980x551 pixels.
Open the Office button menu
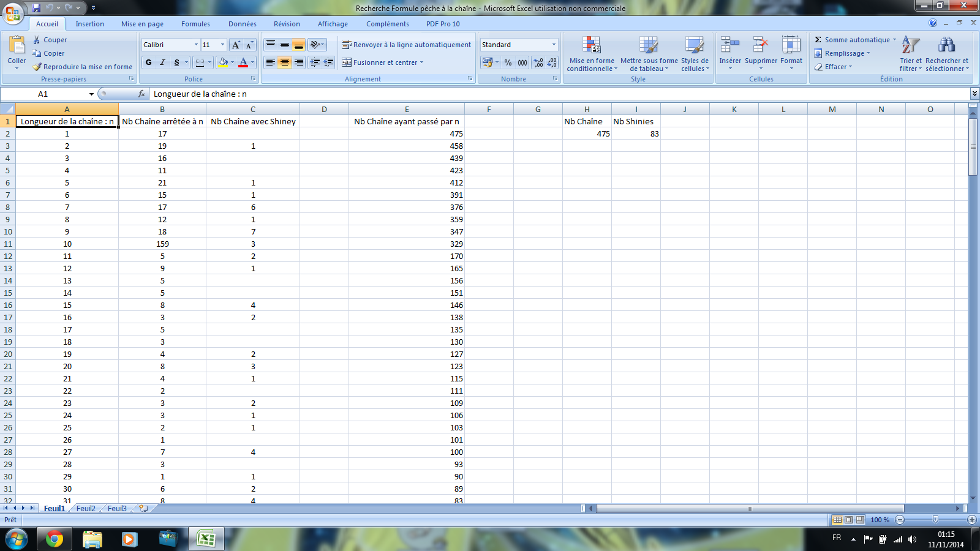tap(13, 13)
